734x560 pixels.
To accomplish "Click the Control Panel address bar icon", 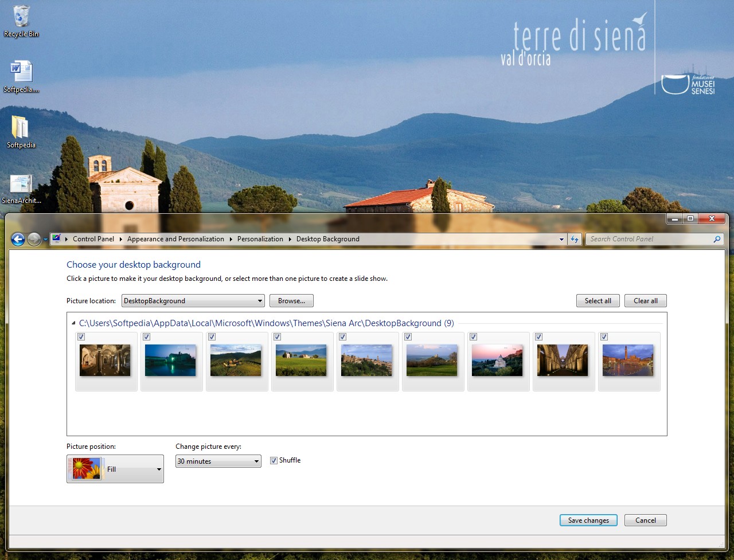I will (56, 239).
